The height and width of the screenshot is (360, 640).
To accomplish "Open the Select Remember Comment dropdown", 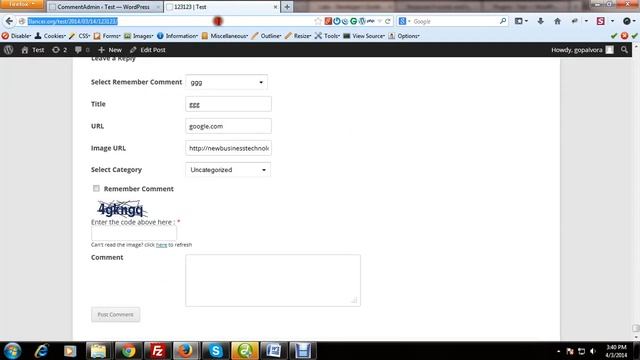I will [x=227, y=82].
